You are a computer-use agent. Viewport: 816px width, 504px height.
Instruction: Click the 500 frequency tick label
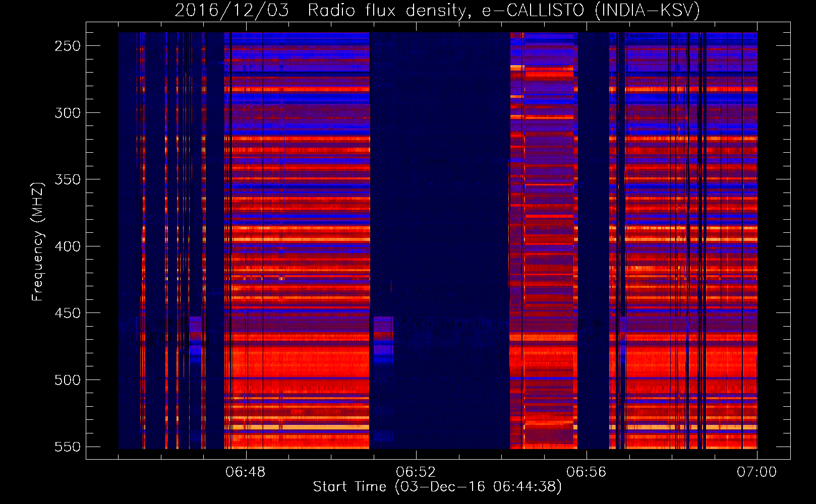pos(68,380)
